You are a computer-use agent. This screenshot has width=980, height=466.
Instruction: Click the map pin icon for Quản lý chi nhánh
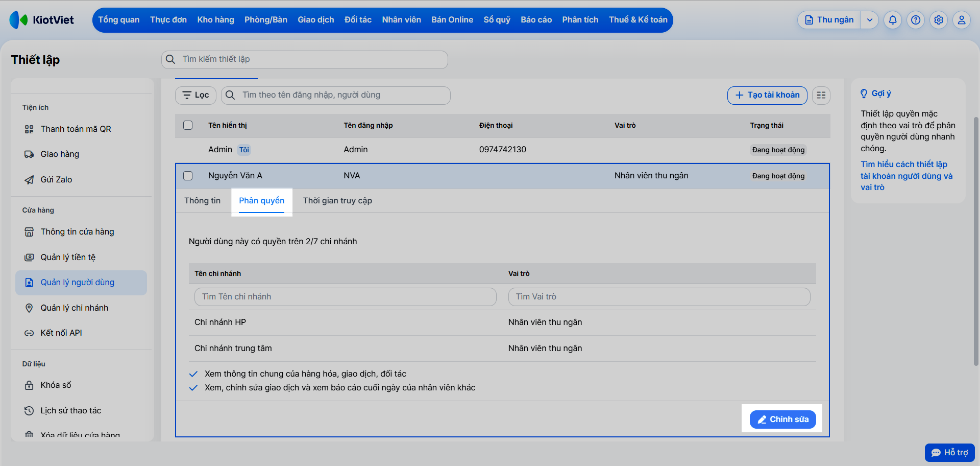[x=29, y=308]
